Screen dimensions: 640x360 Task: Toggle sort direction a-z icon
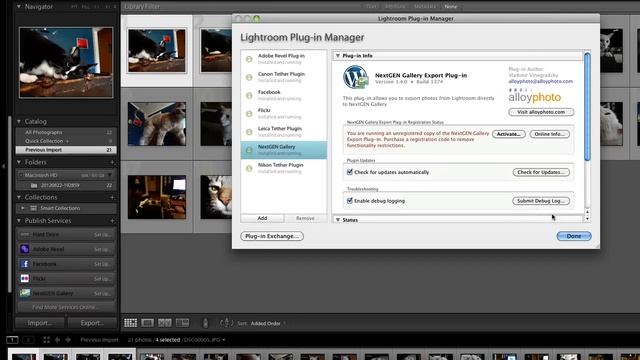227,323
